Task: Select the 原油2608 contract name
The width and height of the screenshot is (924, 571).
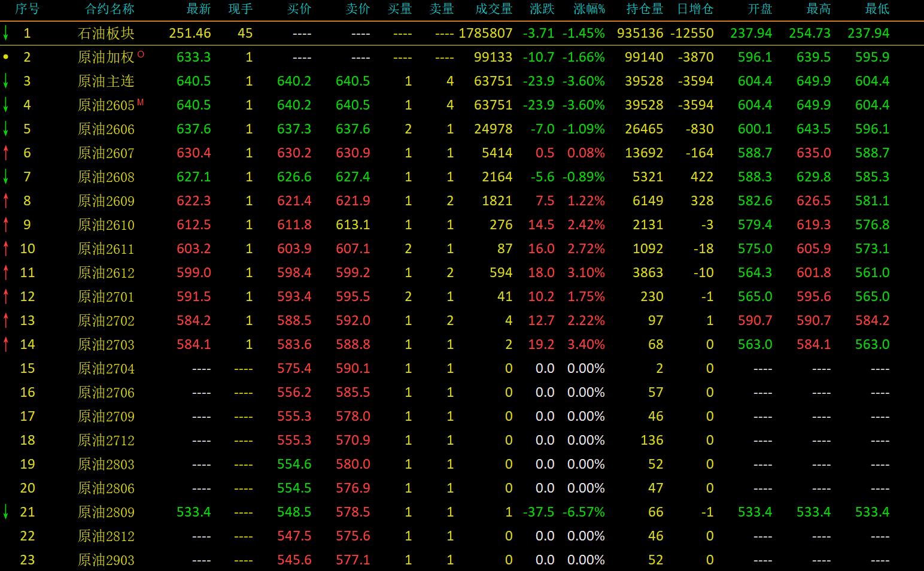Action: [106, 177]
